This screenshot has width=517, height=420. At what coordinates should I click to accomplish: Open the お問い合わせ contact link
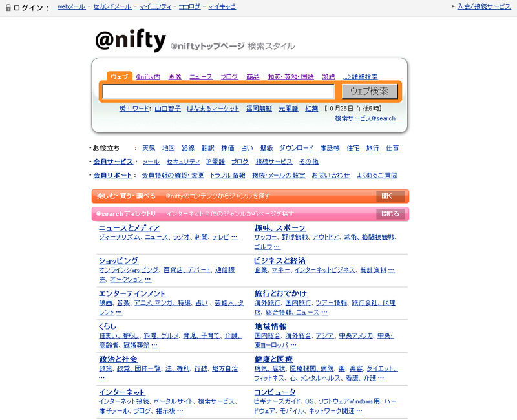coord(331,175)
